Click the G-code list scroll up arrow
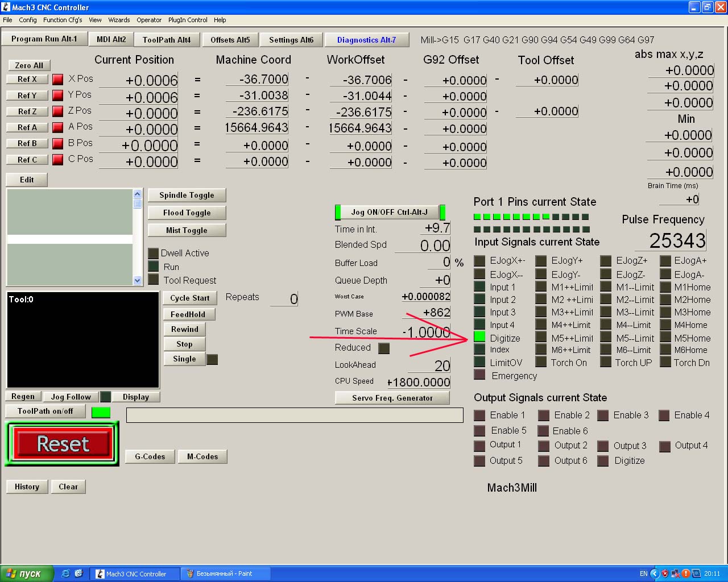The image size is (728, 582). (x=137, y=194)
